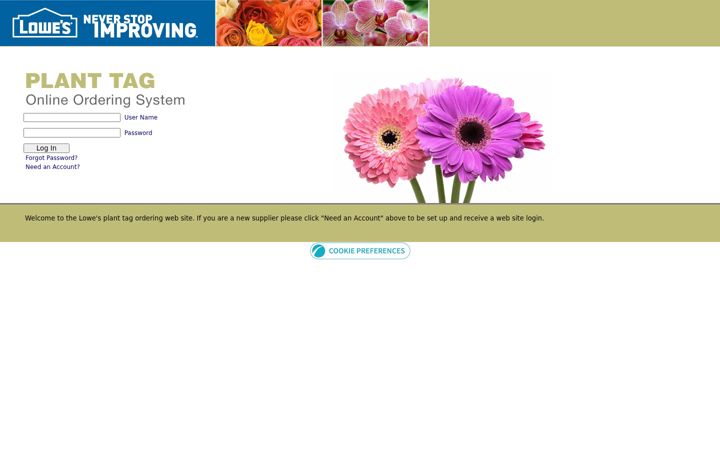Click the Cookie Preferences round icon
This screenshot has height=450, width=720.
pos(318,251)
